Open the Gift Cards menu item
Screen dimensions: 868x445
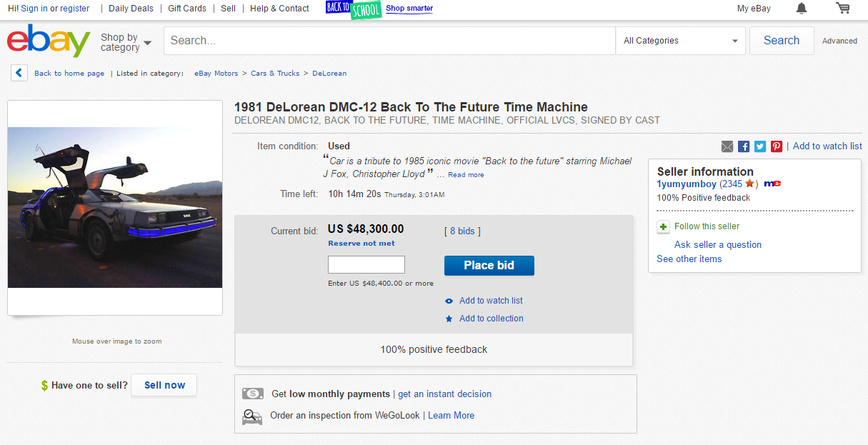(187, 9)
